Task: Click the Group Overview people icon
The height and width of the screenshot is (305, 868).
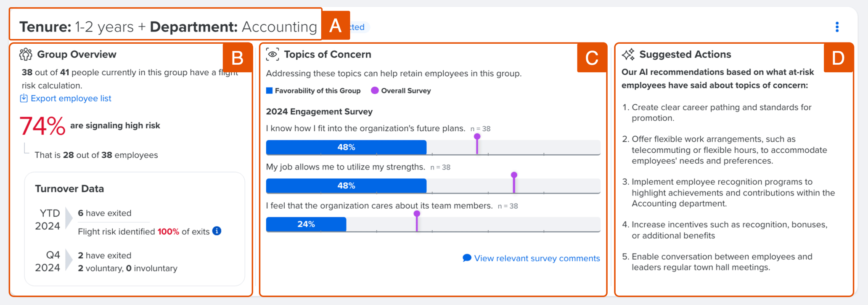Action: click(x=26, y=54)
